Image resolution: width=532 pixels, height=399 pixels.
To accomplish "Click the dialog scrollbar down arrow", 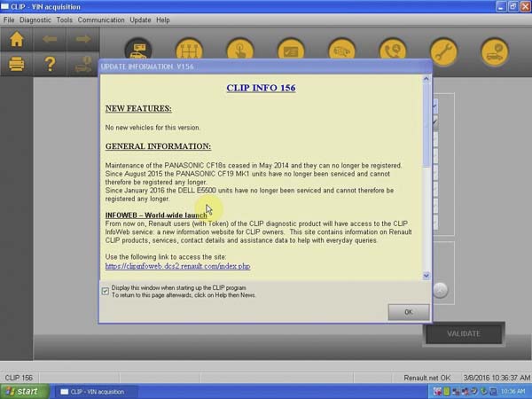I will click(x=426, y=276).
